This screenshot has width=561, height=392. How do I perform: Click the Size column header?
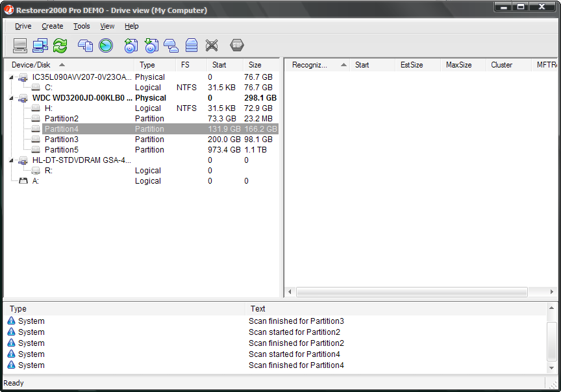[x=261, y=65]
